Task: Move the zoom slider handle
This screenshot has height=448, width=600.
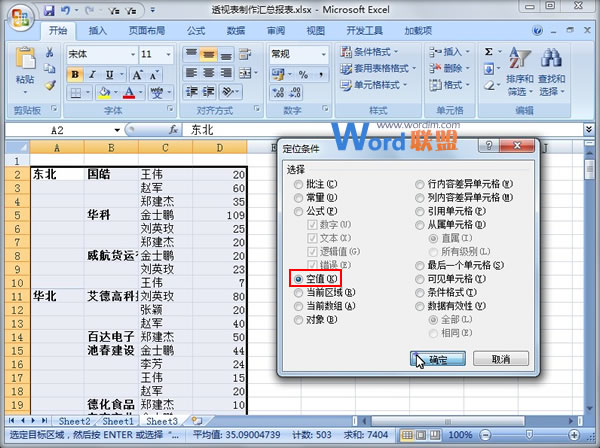Action: click(x=529, y=435)
